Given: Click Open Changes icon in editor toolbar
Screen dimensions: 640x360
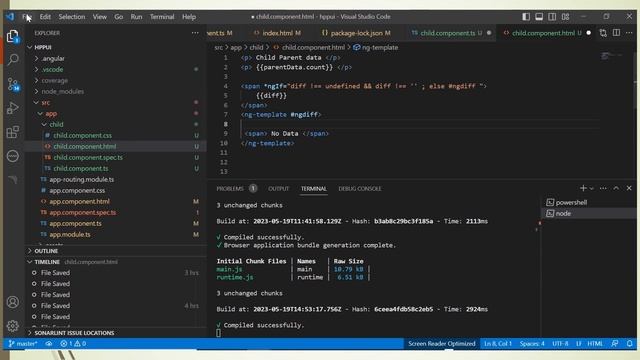Looking at the screenshot, I should (x=603, y=33).
